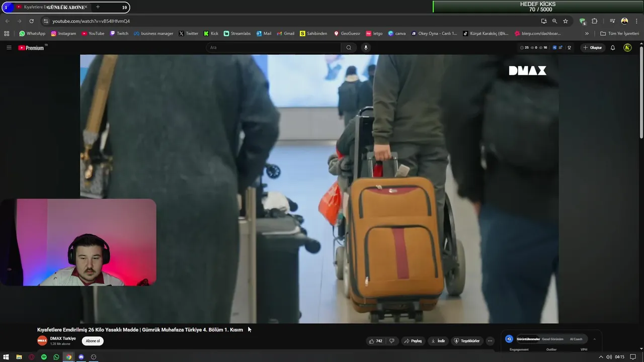Viewport: 644px width, 362px height.
Task: Open Kick bookmark
Action: pos(211,34)
